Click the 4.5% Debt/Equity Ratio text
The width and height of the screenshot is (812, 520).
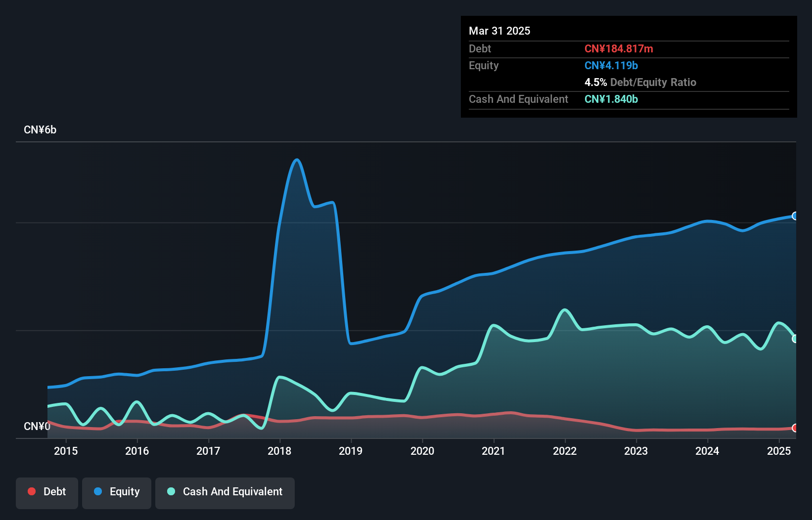pos(640,82)
